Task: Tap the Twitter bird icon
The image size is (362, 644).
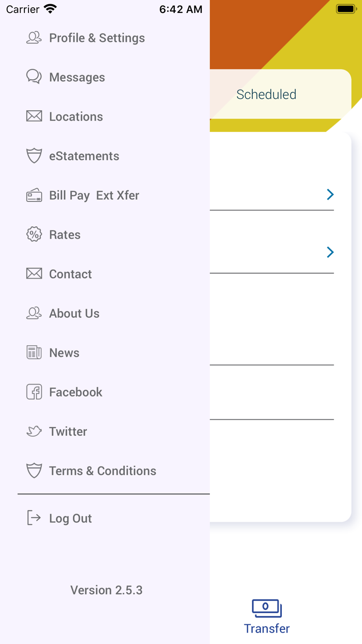Action: coord(34,431)
